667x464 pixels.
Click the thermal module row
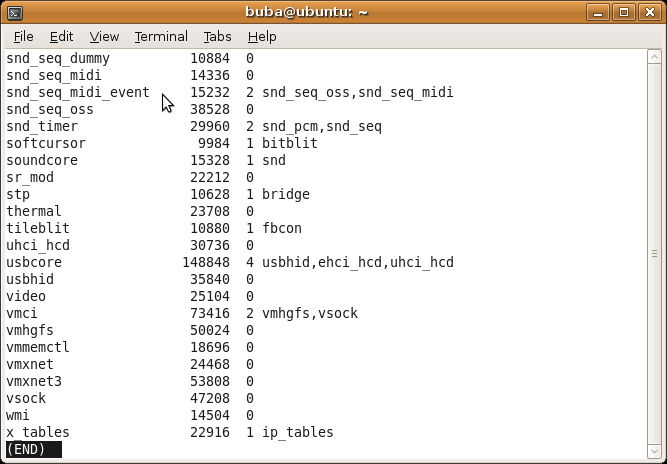(x=130, y=211)
